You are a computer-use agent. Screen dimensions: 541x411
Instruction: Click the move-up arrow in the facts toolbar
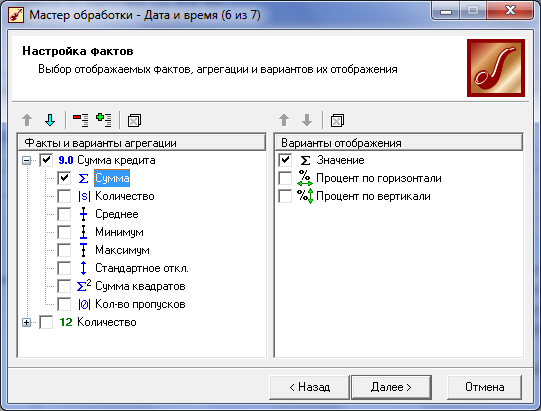(x=27, y=120)
